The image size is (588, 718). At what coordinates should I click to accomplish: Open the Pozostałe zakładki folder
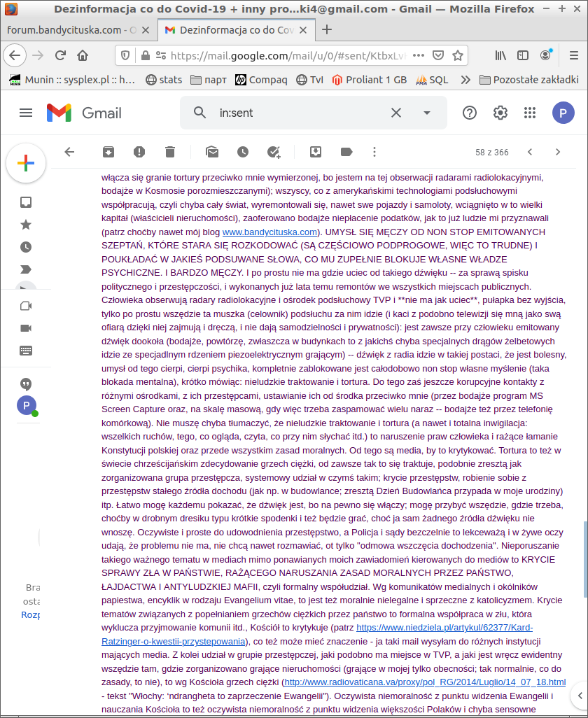[529, 80]
